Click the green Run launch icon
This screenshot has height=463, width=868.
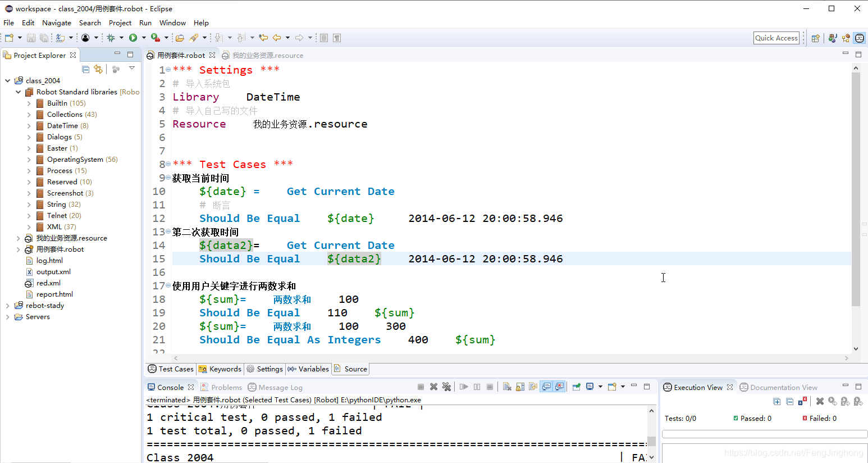[x=133, y=38]
